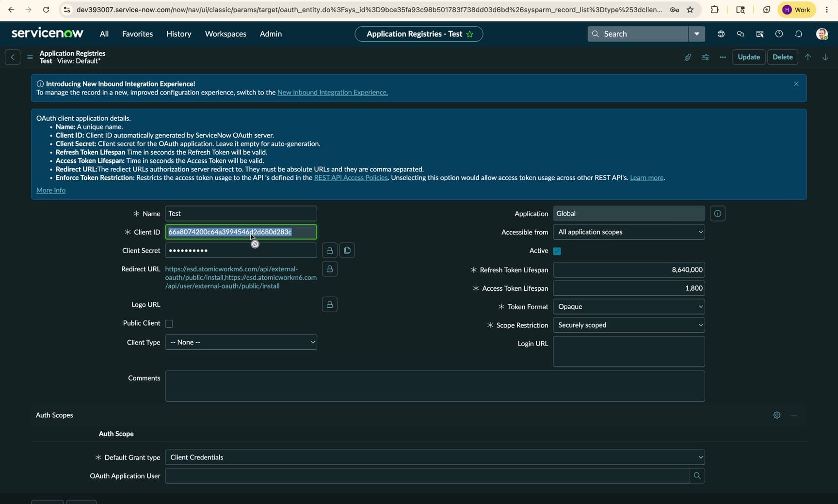Open the Work profile button in Chrome
Viewport: 838px width, 504px height.
pos(796,10)
